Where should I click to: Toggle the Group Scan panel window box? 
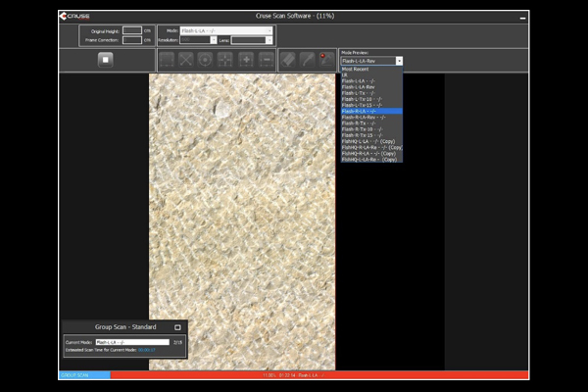coord(177,327)
